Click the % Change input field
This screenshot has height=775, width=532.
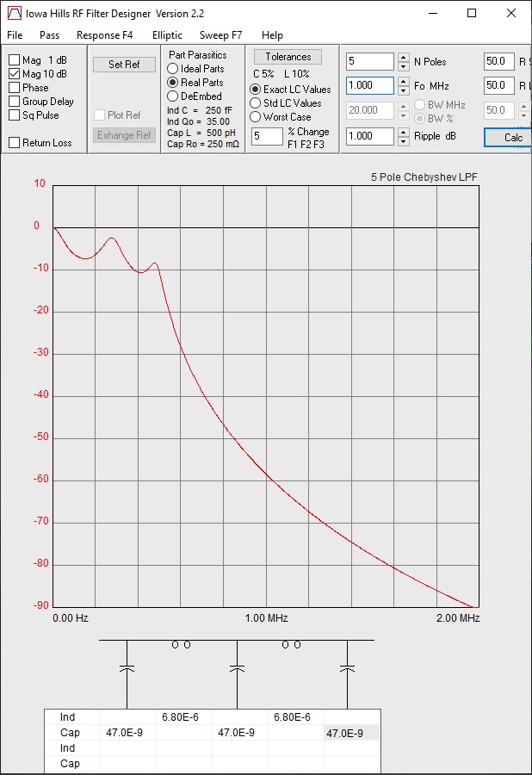[267, 136]
